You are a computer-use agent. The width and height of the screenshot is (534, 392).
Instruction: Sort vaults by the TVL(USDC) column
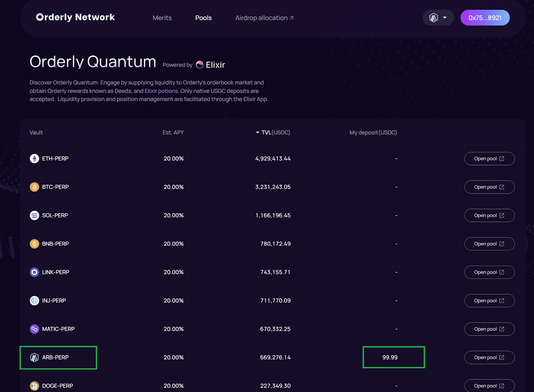(x=273, y=132)
